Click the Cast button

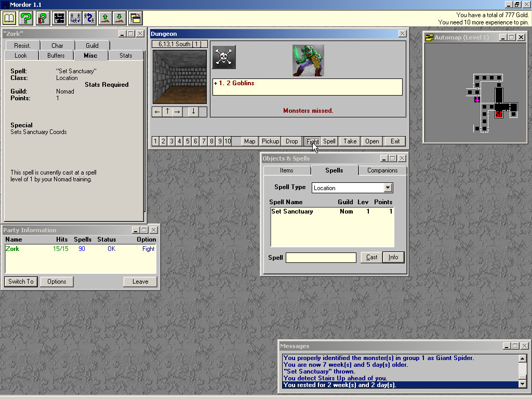coord(371,257)
